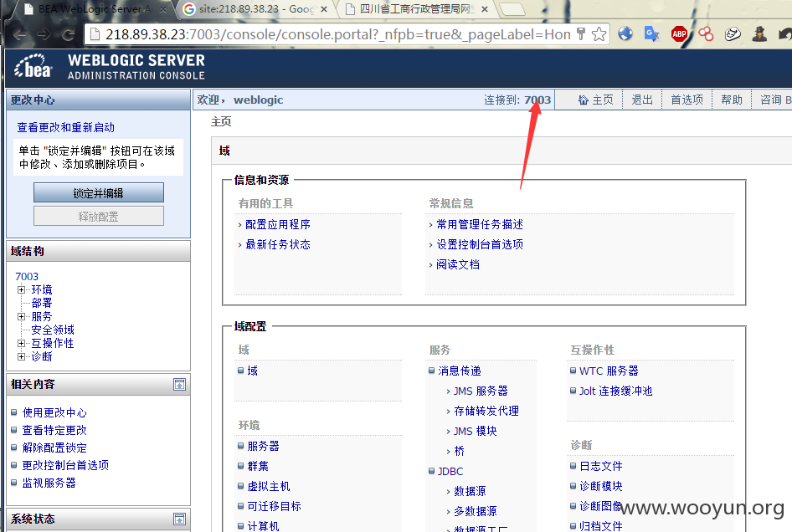Open JMS 服务器 link
Screen dimensions: 792x532
481,391
